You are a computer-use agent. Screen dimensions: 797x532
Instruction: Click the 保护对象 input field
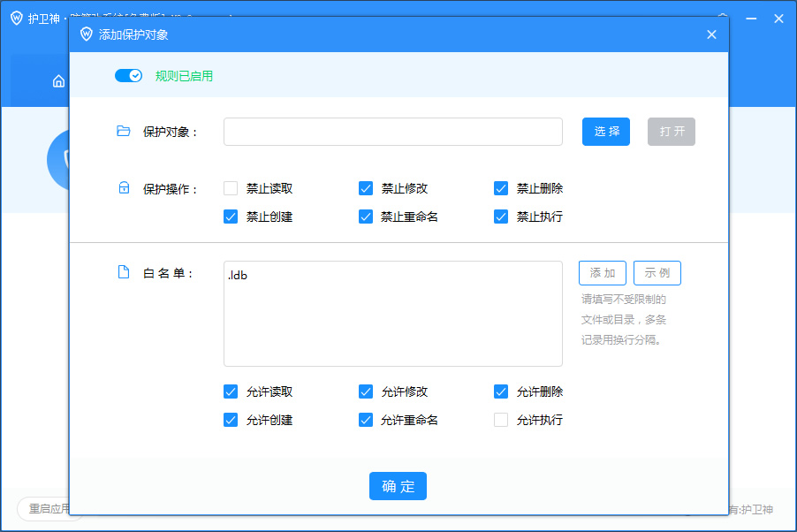(392, 131)
